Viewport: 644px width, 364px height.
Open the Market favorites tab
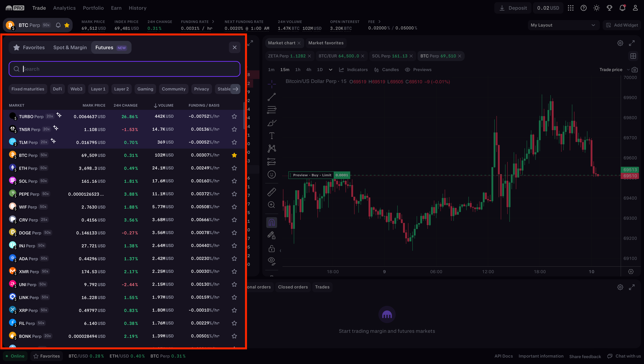pyautogui.click(x=326, y=43)
